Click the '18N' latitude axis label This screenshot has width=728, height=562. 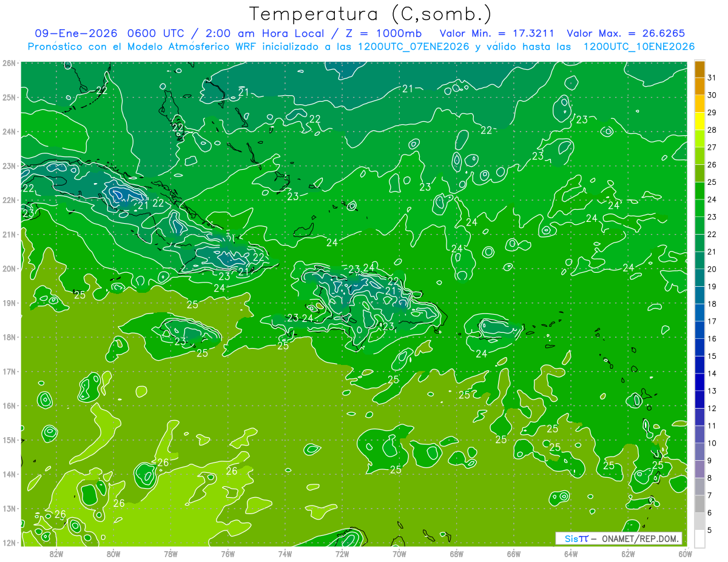(9, 337)
